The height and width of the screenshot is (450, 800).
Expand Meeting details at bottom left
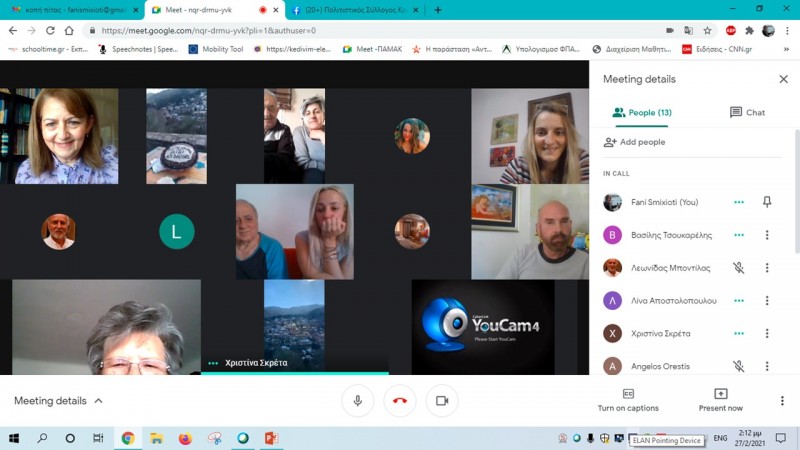coord(58,401)
